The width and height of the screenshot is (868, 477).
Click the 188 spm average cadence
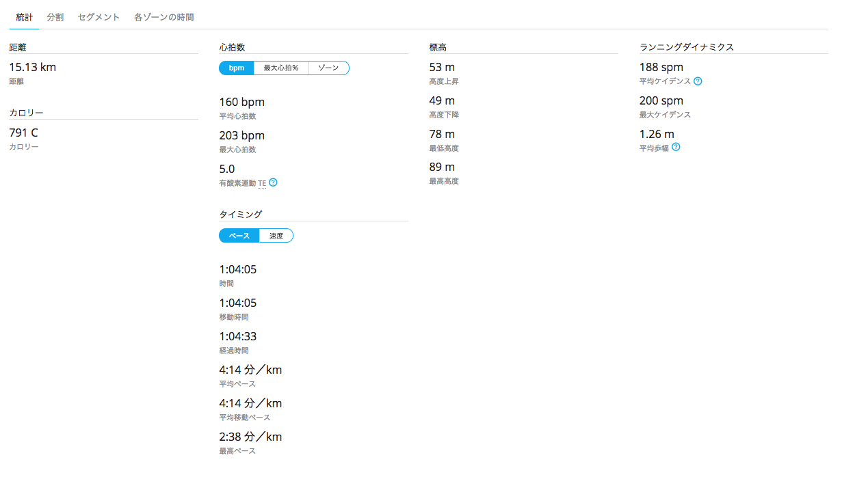pos(661,67)
